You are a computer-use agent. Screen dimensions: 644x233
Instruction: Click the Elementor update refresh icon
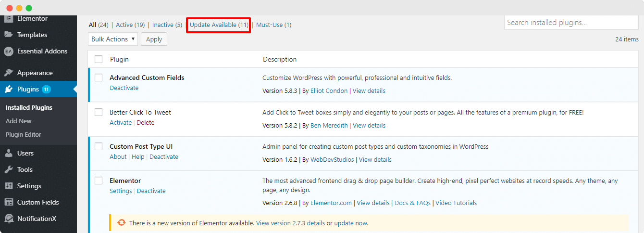[x=122, y=223]
